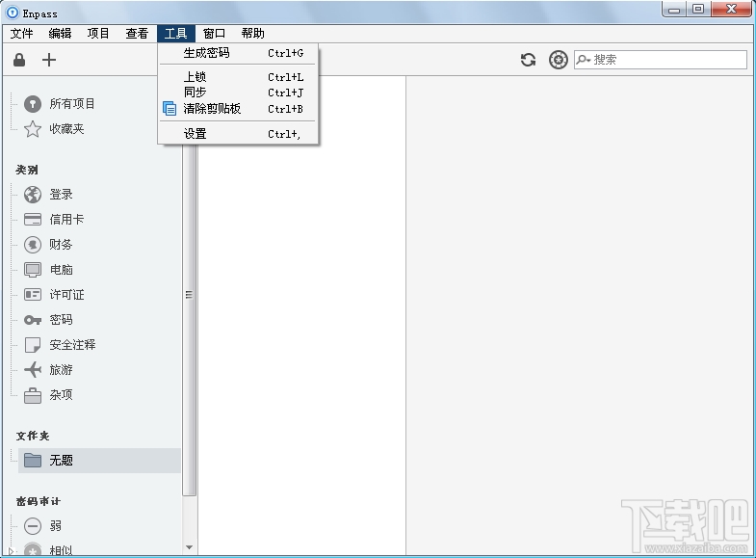Click the sync refresh icon
Screen dimensions: 756x558
tap(528, 60)
